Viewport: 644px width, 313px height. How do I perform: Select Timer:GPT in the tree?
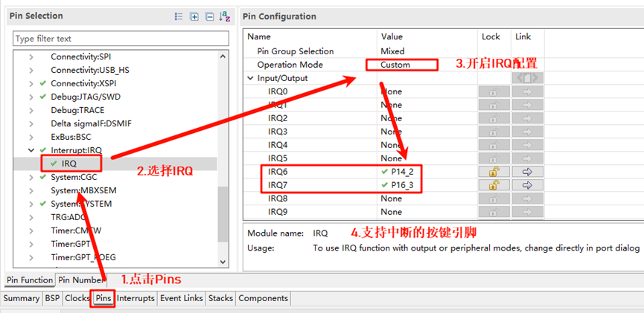[70, 244]
